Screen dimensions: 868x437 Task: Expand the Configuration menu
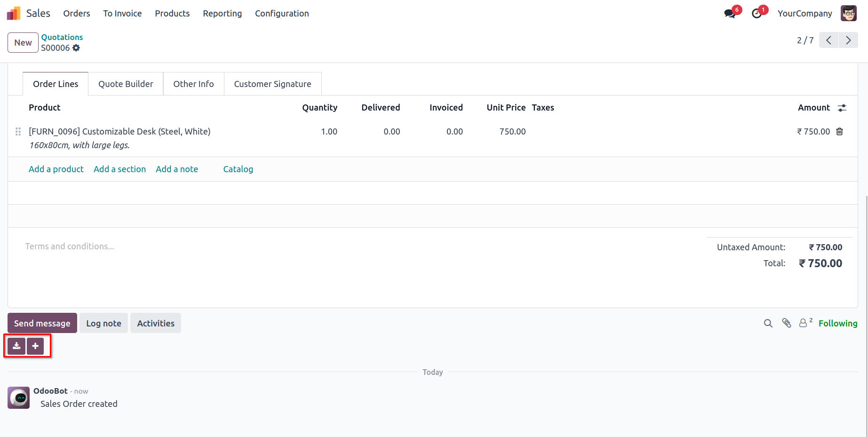tap(282, 14)
